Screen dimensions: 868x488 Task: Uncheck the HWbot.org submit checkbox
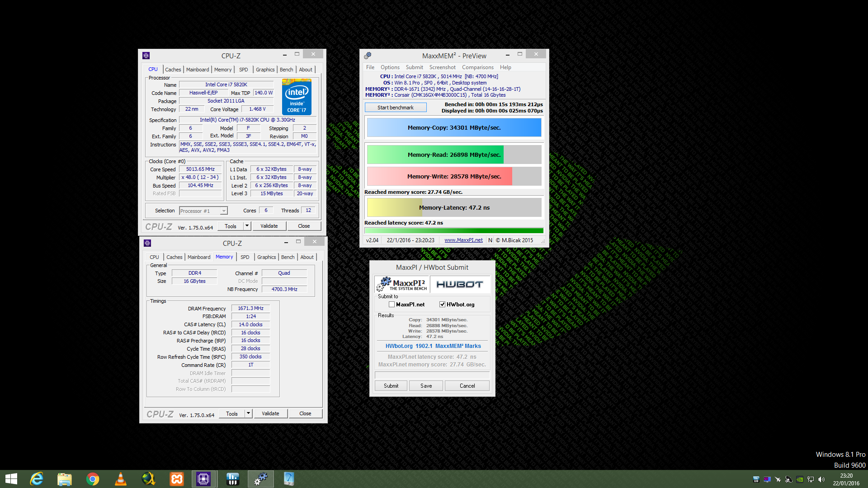click(x=442, y=305)
